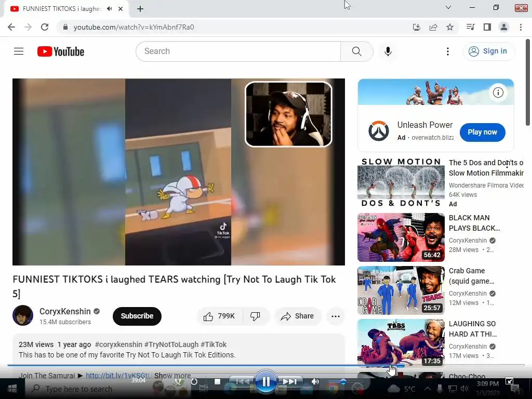Expand description with Show more

[x=172, y=376]
